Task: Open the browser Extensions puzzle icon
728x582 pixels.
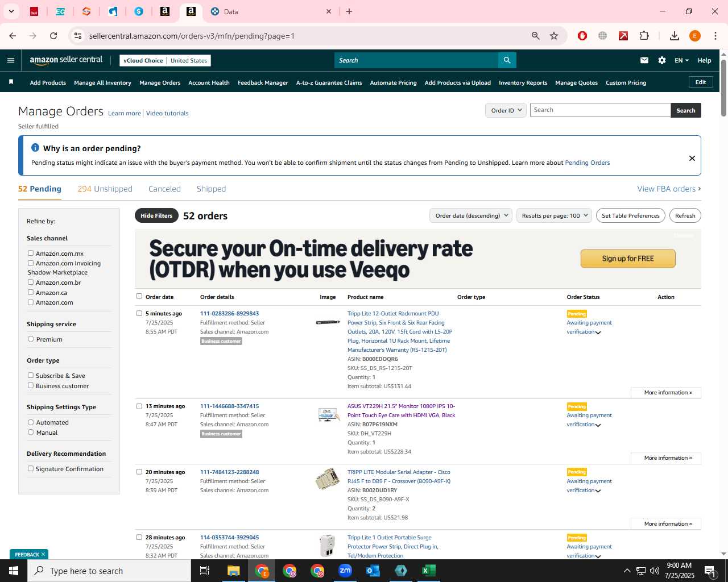Action: point(644,36)
